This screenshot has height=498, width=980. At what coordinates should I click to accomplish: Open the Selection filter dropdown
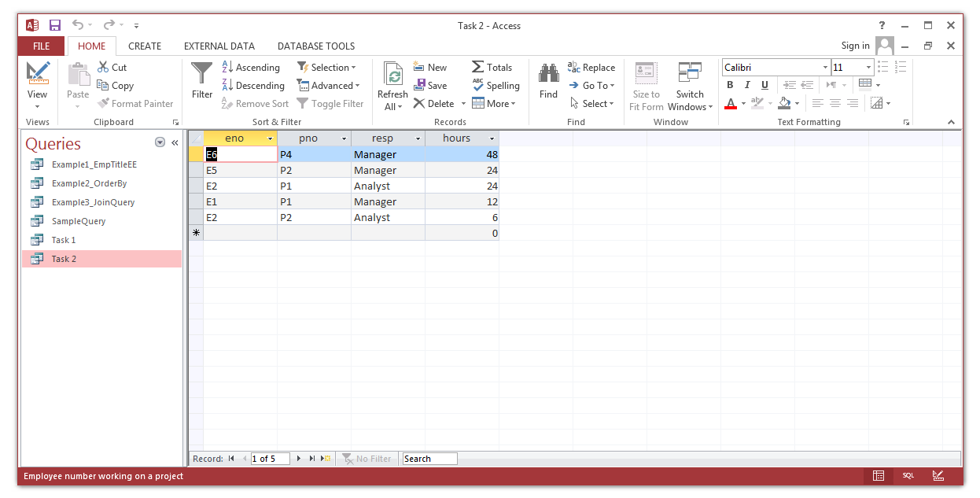coord(326,68)
